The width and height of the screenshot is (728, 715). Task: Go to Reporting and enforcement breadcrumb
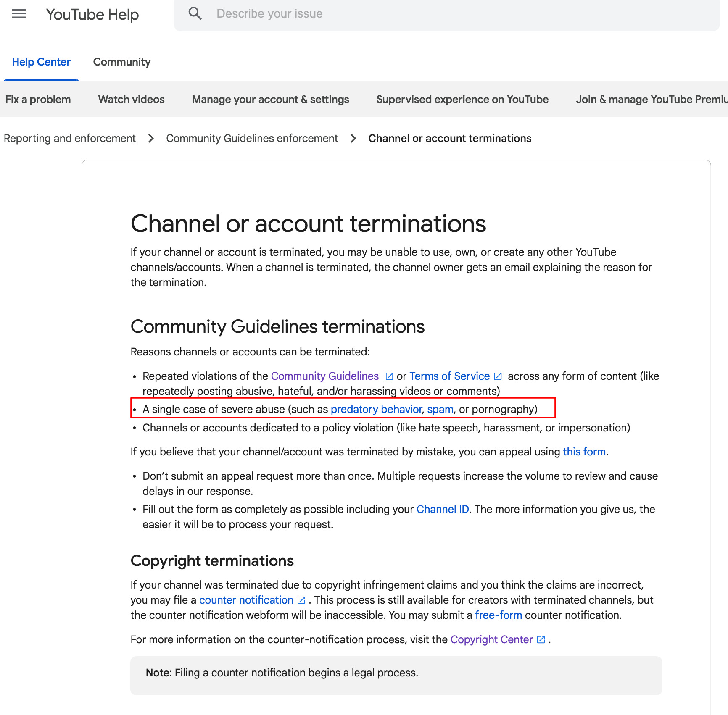[x=70, y=138]
